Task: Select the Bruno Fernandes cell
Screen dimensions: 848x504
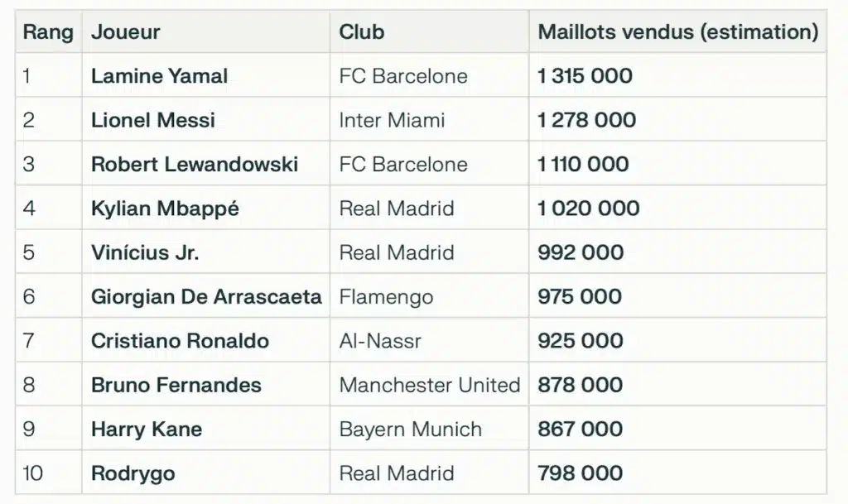Action: [x=176, y=385]
